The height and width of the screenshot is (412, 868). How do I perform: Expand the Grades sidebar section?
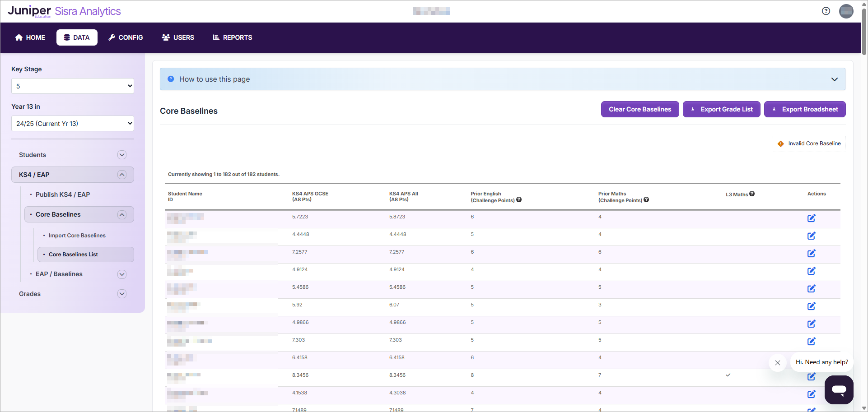click(121, 294)
